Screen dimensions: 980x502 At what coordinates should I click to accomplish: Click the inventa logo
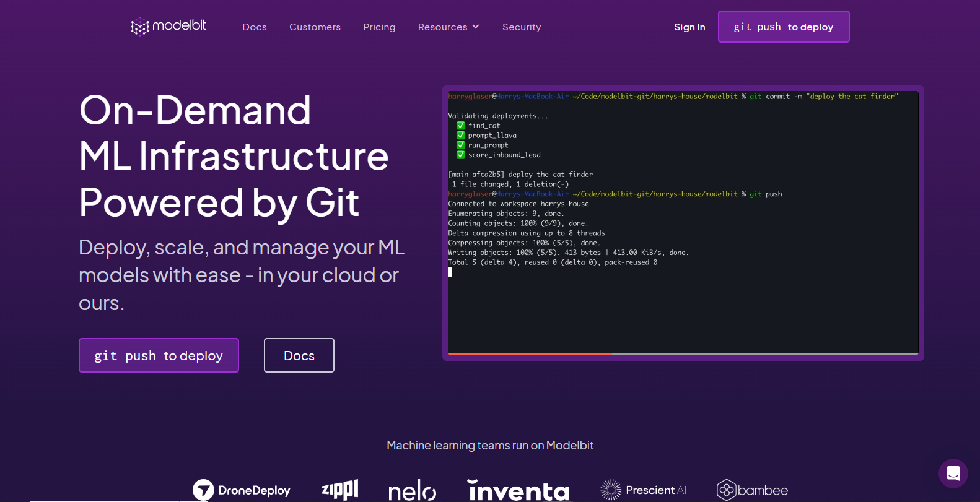point(518,490)
